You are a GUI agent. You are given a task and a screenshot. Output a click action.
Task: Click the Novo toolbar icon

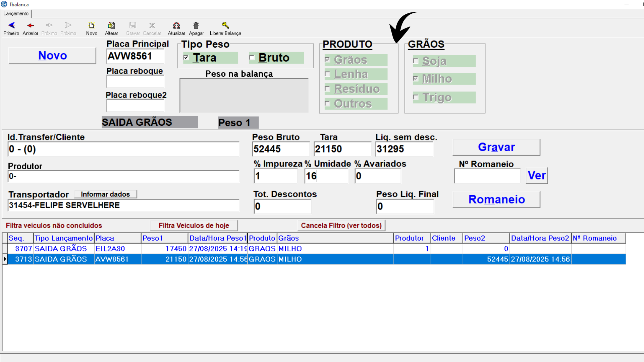point(92,25)
